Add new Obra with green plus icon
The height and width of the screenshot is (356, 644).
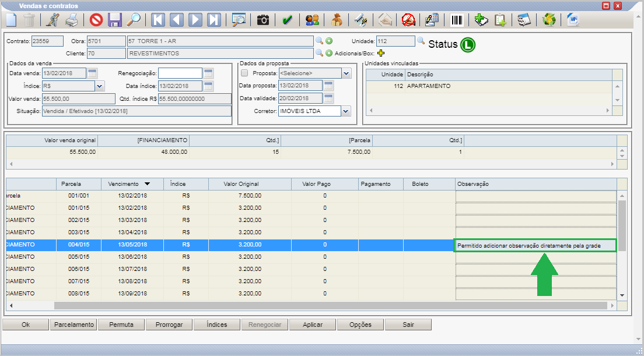[329, 41]
